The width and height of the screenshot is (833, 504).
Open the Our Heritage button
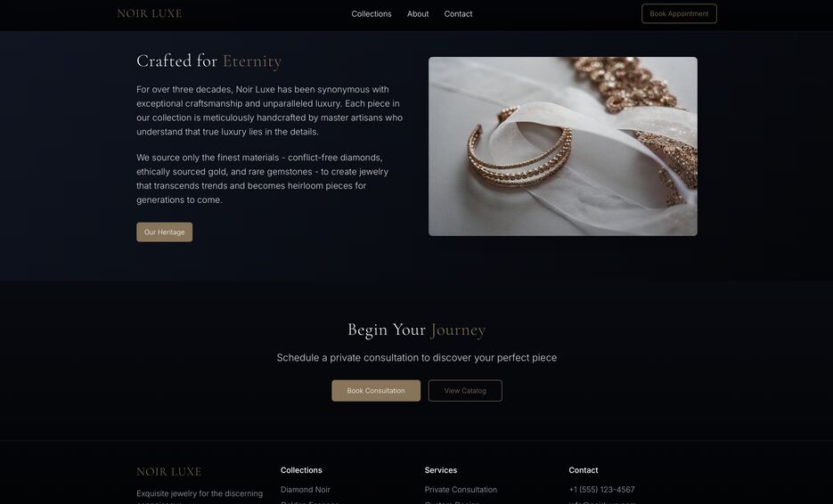164,232
